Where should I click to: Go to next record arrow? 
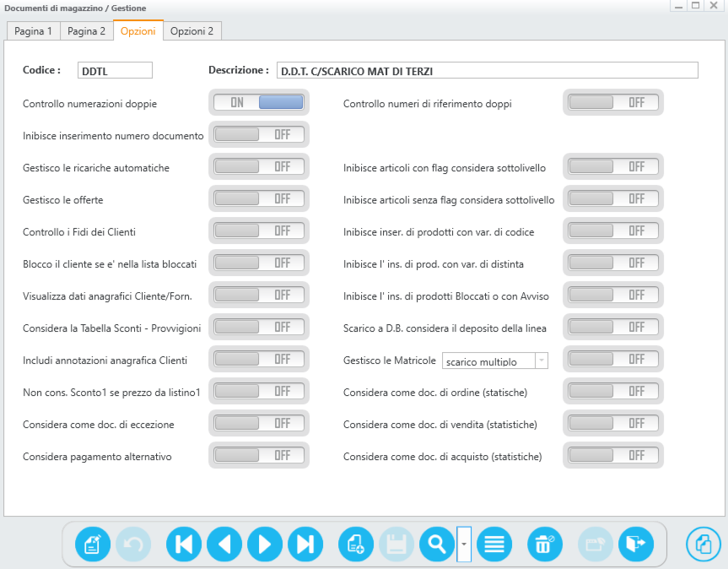pyautogui.click(x=265, y=544)
